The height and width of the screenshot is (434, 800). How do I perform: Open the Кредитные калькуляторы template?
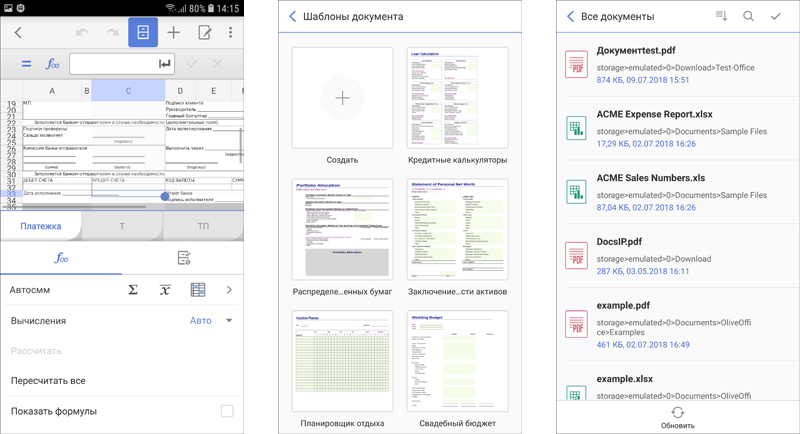(x=458, y=98)
